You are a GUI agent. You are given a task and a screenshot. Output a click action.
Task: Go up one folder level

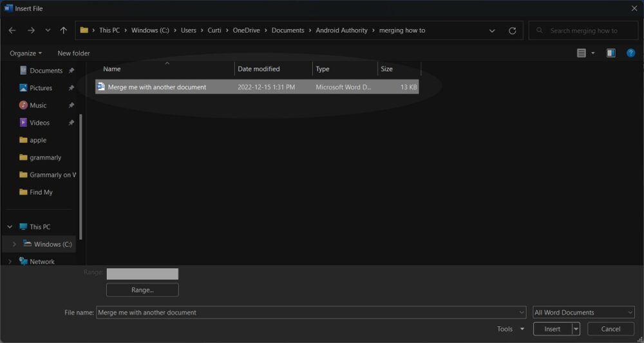click(63, 30)
